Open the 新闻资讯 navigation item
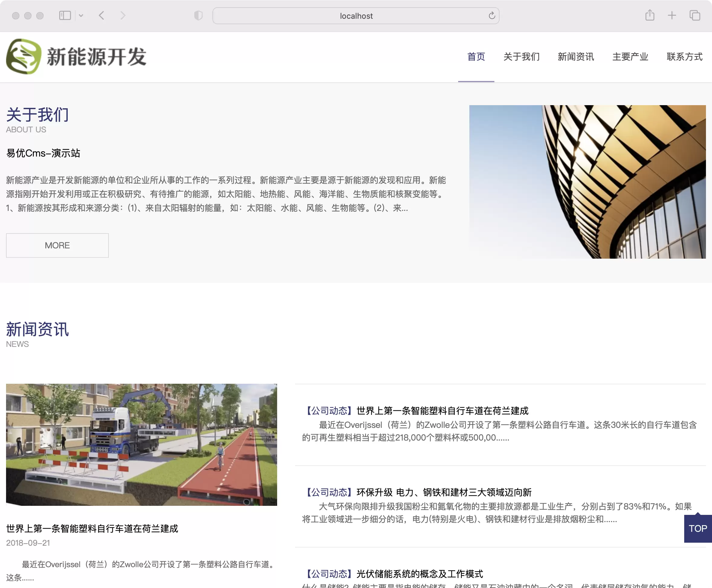Image resolution: width=712 pixels, height=588 pixels. click(576, 57)
